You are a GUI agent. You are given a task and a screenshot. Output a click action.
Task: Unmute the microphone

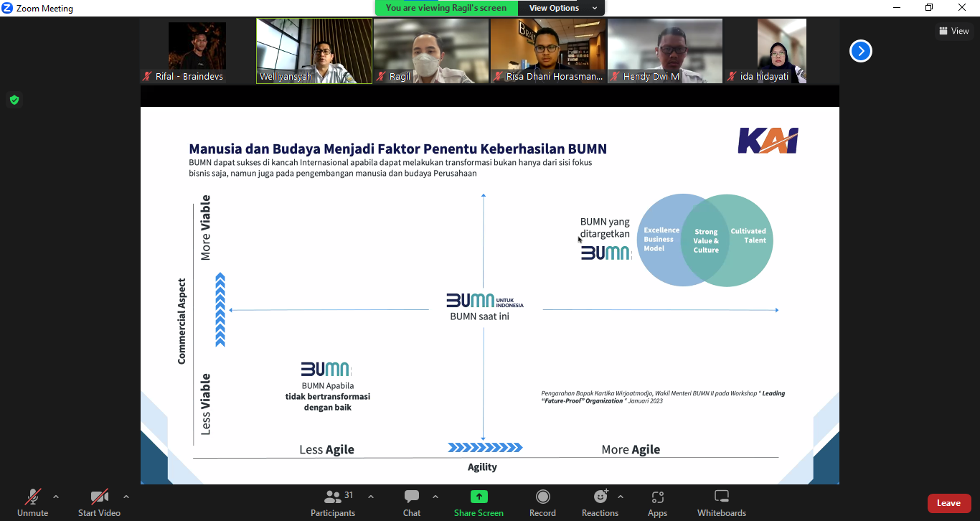coord(32,502)
